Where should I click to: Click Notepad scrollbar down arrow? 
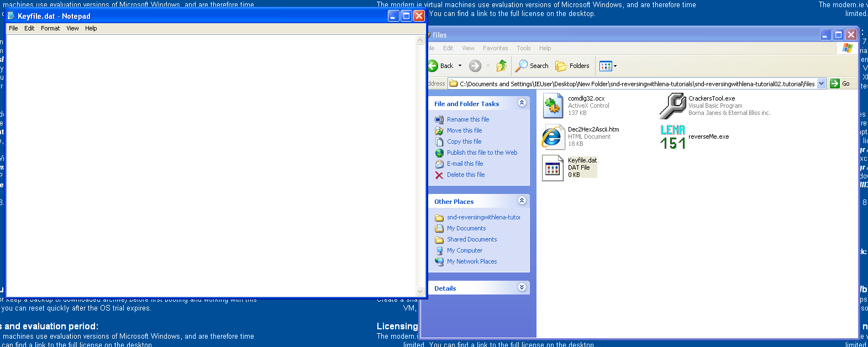(x=420, y=291)
